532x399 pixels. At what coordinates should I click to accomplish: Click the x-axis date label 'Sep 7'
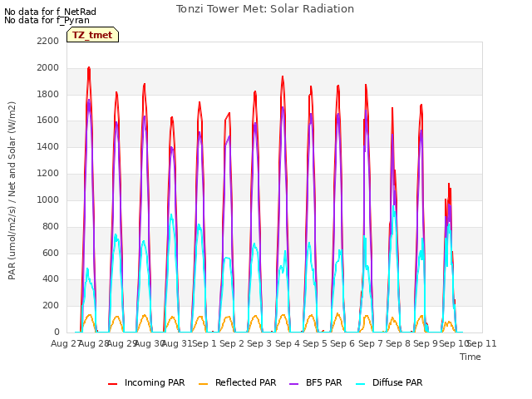(x=371, y=343)
